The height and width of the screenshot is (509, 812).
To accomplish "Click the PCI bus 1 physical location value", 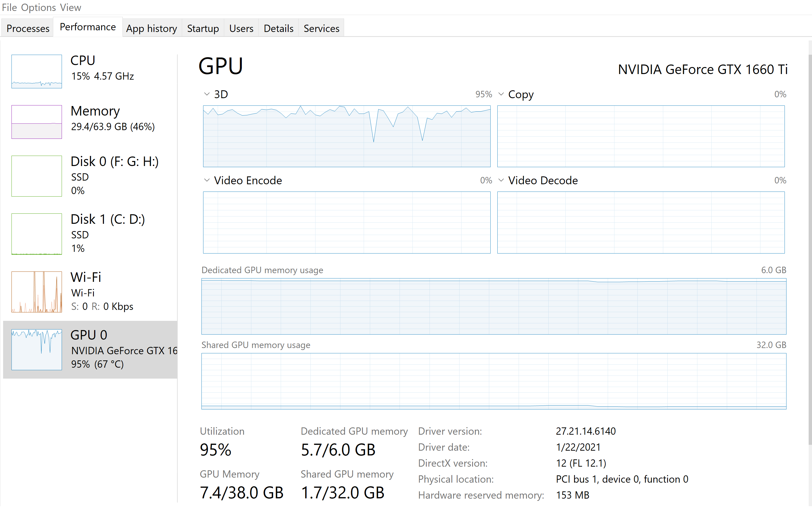I will 622,479.
